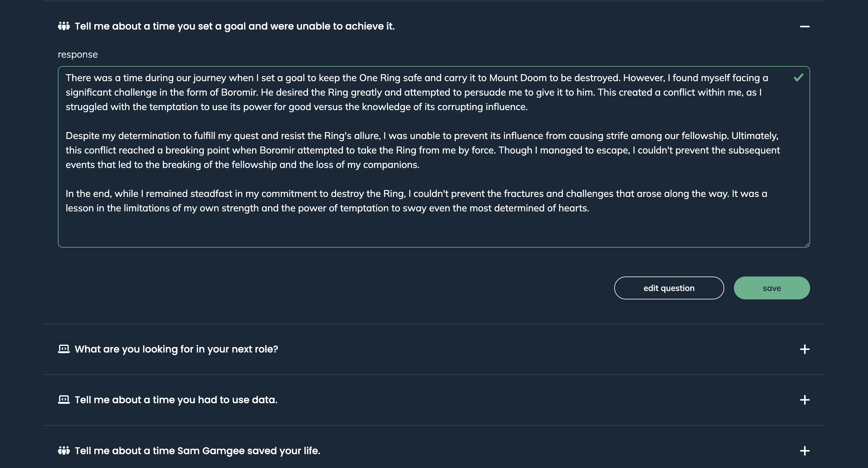Open 'Tell me about a time you had to use data.'
Viewport: 868px width, 468px height.
(176, 400)
